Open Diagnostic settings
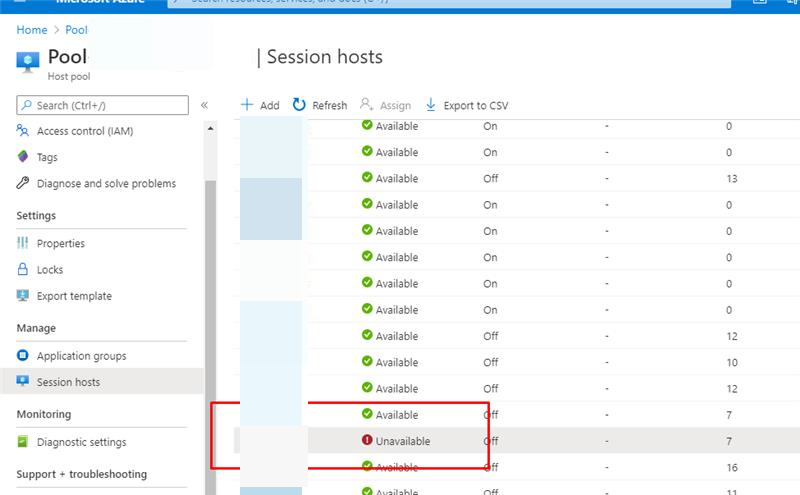This screenshot has height=495, width=800. (x=81, y=442)
